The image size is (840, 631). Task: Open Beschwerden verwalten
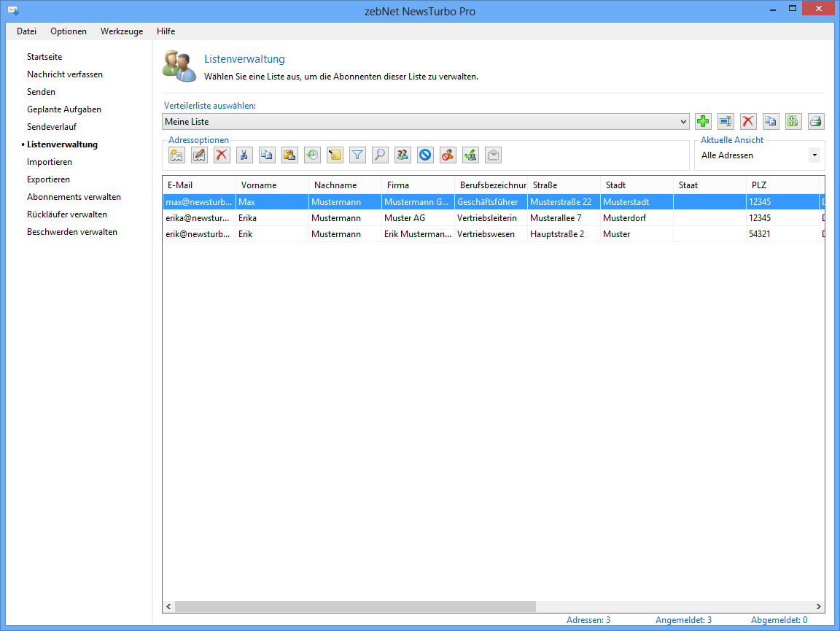pyautogui.click(x=72, y=232)
